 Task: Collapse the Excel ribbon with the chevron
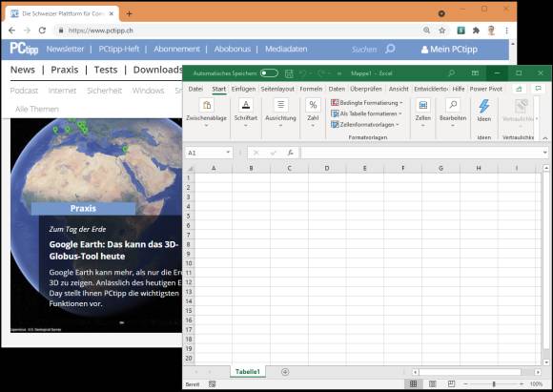click(x=544, y=138)
